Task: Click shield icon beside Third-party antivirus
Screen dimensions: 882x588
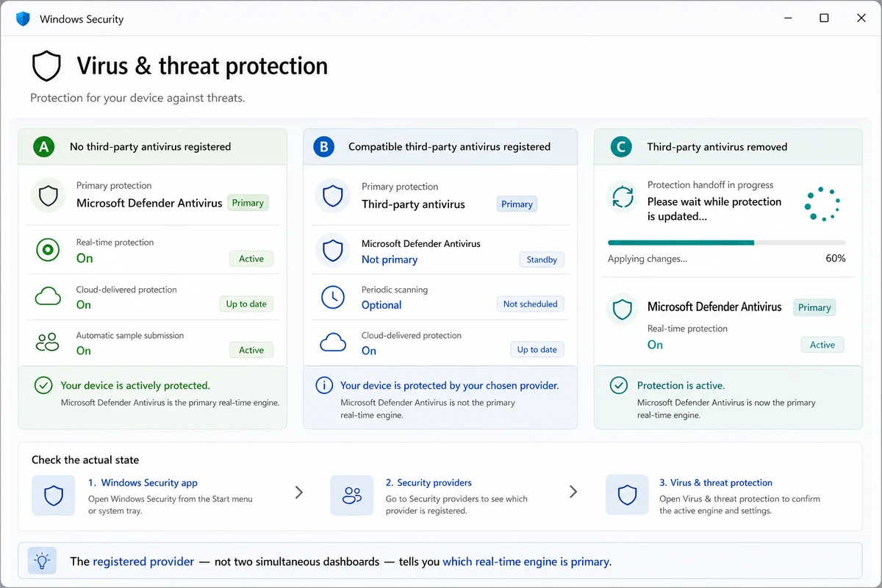Action: coord(333,196)
